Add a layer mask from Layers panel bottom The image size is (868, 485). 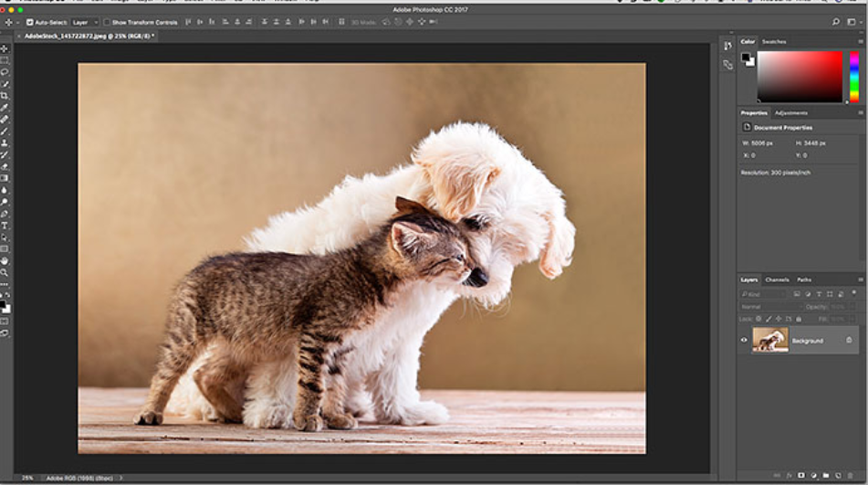point(801,476)
